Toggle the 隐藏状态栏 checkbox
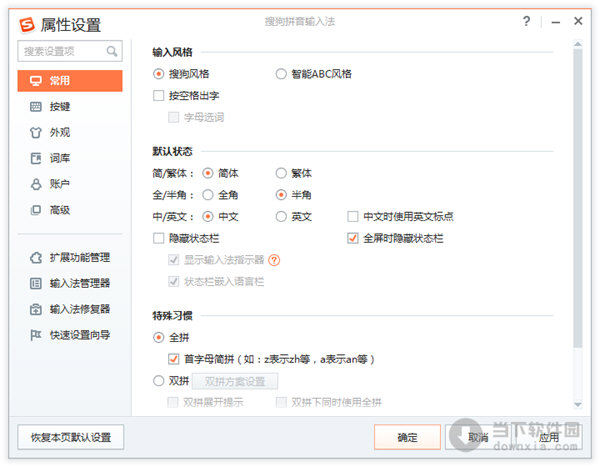The width and height of the screenshot is (600, 467). click(158, 238)
